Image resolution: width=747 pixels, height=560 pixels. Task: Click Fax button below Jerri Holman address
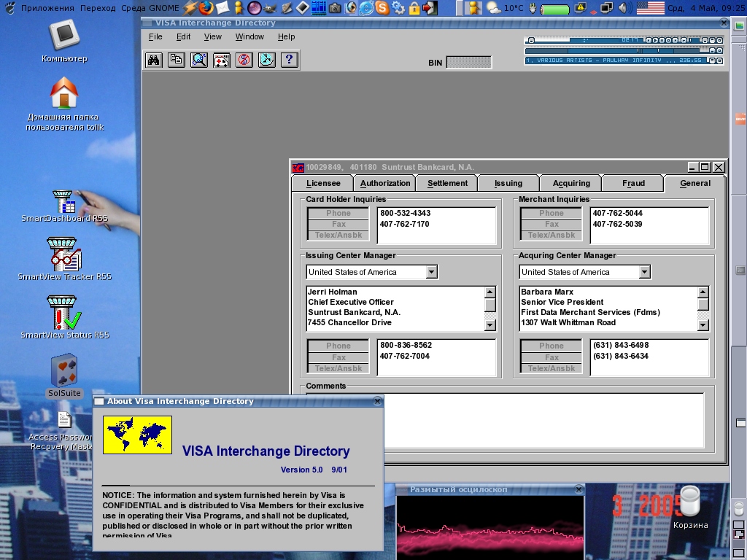tap(338, 357)
